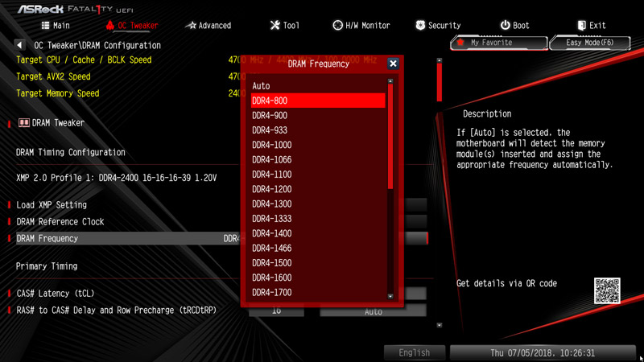Click the Security shield icon
This screenshot has width=644, height=362.
pos(420,26)
